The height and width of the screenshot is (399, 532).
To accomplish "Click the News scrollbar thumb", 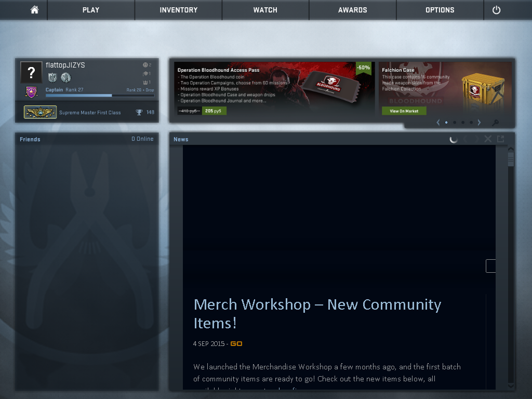I will point(511,159).
